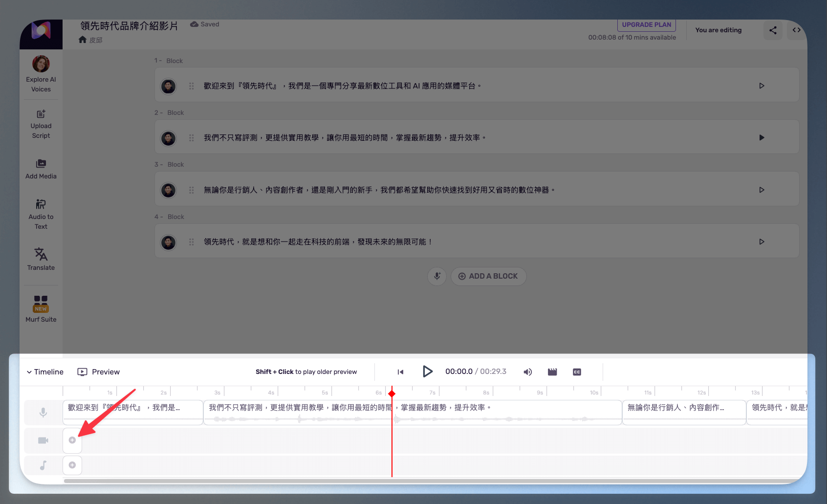Click the home icon breadcrumb
The image size is (827, 504).
click(83, 40)
